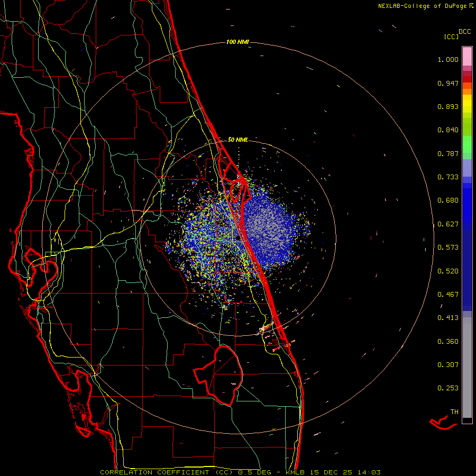The height and width of the screenshot is (476, 476).
Task: Select the 0.253 scale value
Action: pos(448,388)
